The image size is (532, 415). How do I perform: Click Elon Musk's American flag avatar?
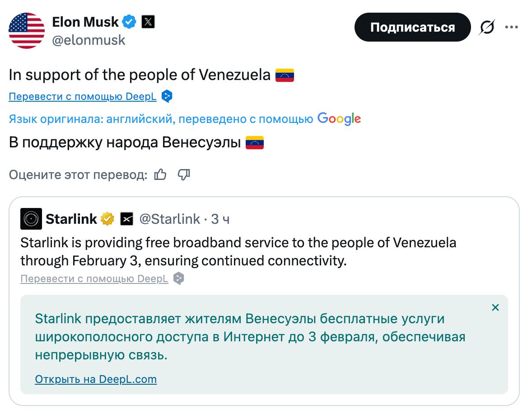pyautogui.click(x=26, y=31)
